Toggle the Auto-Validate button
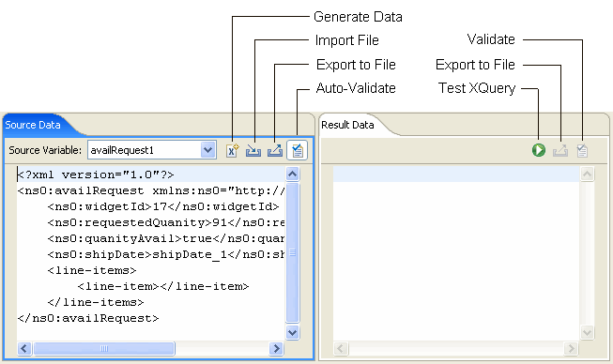 [298, 150]
